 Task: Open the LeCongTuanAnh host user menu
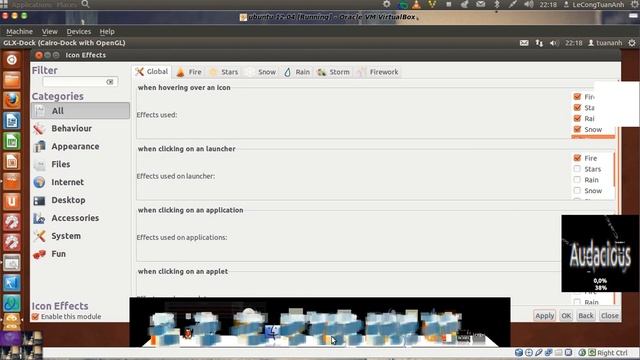tap(594, 4)
